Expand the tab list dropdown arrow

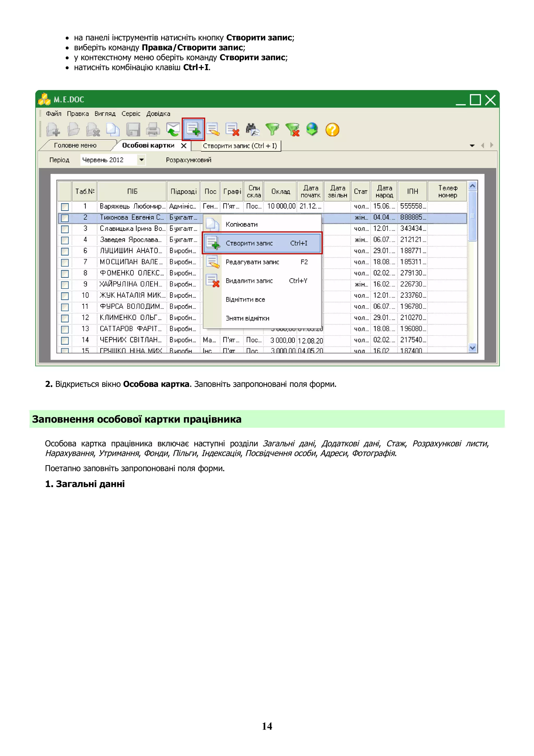[x=472, y=146]
